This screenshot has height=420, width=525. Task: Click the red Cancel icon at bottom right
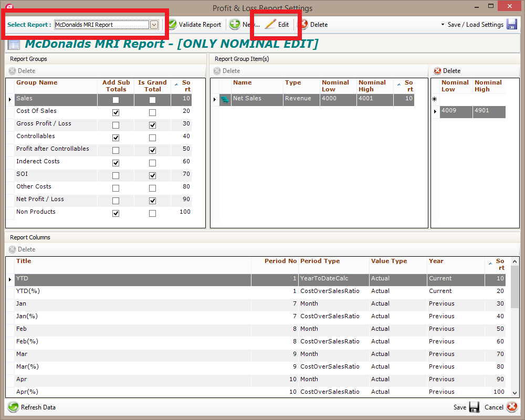click(512, 407)
